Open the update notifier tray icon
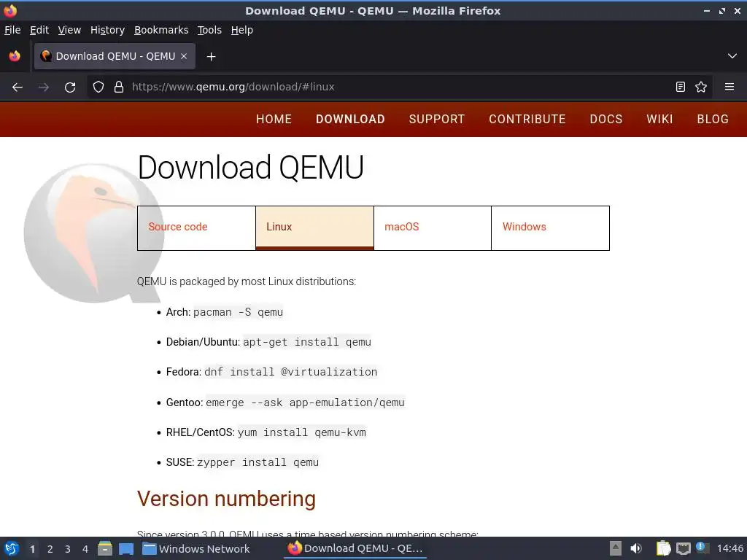Viewport: 747px width, 560px height. click(703, 548)
